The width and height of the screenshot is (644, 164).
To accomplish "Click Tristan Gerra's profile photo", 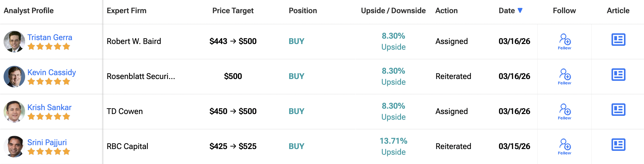I will pos(14,42).
